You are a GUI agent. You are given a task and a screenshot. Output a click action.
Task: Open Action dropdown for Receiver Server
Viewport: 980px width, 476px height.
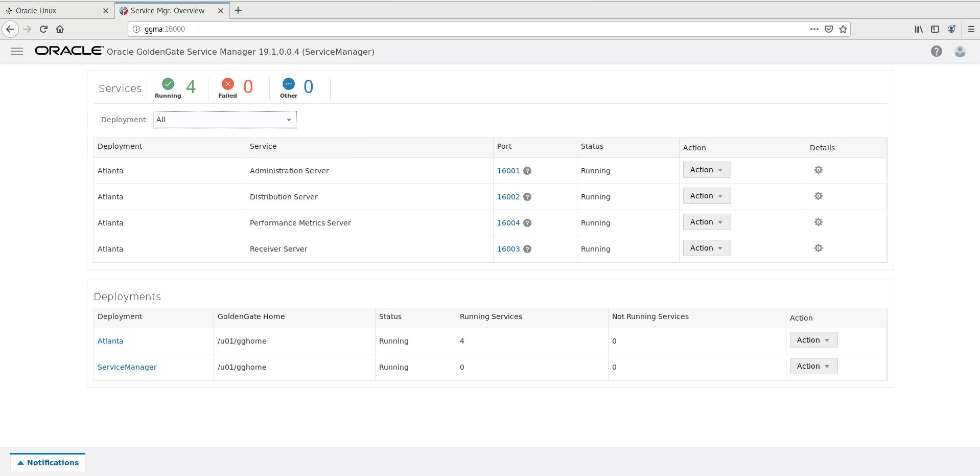(707, 248)
